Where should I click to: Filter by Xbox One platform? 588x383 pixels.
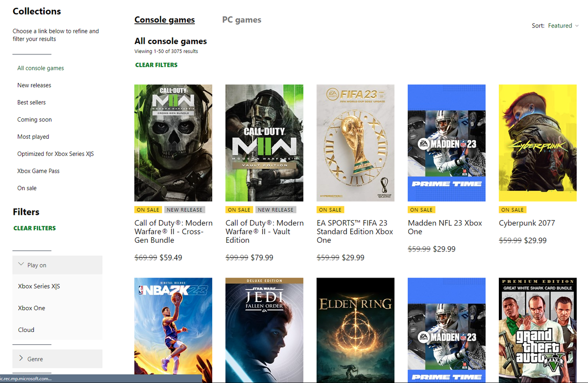(x=31, y=308)
